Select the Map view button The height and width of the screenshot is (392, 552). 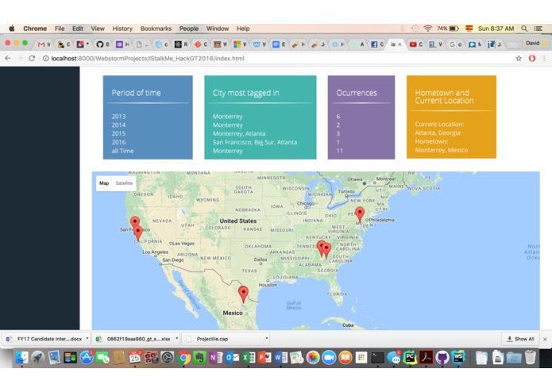point(104,183)
